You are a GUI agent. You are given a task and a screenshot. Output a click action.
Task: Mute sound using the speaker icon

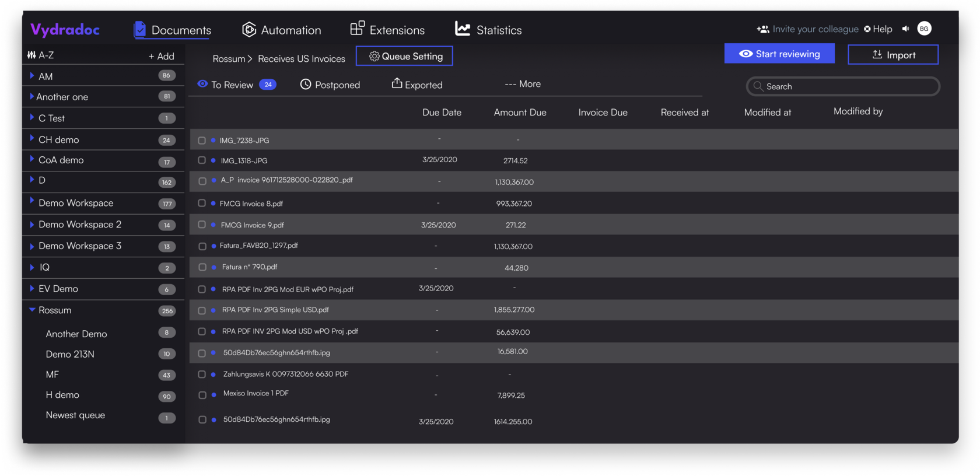click(905, 29)
